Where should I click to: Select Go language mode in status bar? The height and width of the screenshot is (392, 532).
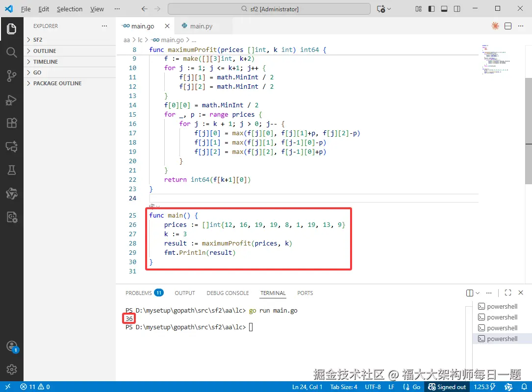416,387
